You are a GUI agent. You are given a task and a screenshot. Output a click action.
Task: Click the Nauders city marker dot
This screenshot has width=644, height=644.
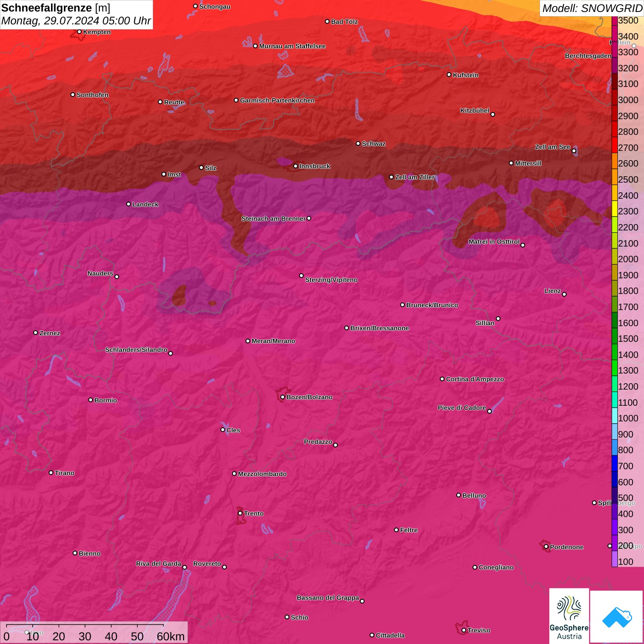click(117, 276)
